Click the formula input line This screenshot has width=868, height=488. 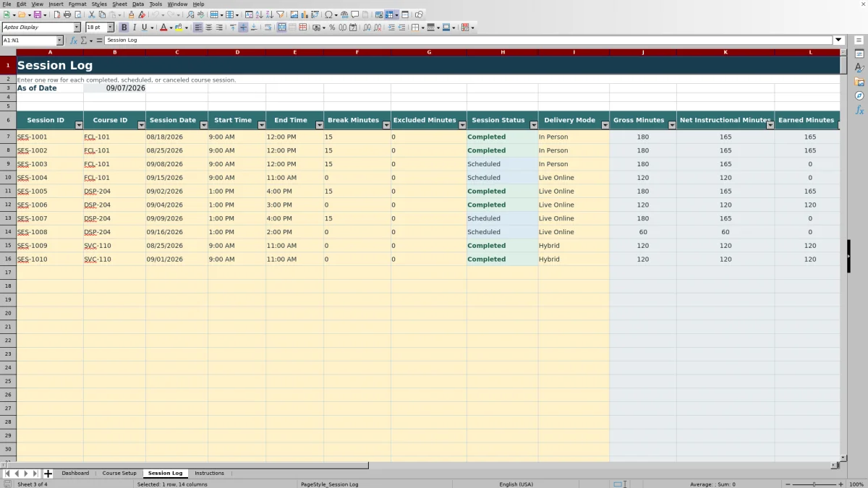pos(469,40)
